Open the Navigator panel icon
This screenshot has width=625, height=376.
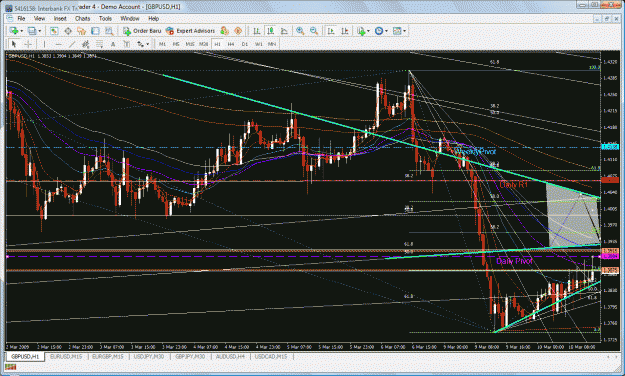click(82, 31)
